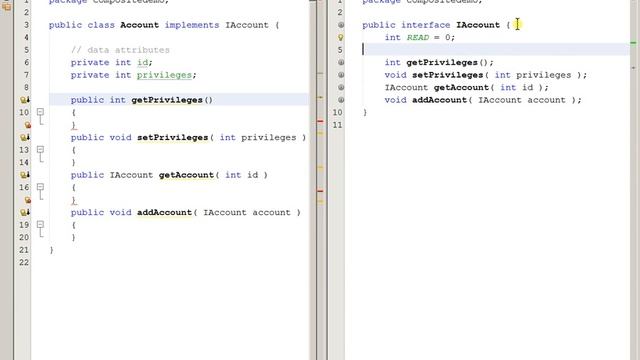Click the lightbulb hint beside READ constant
This screenshot has width=640, height=360.
[341, 38]
